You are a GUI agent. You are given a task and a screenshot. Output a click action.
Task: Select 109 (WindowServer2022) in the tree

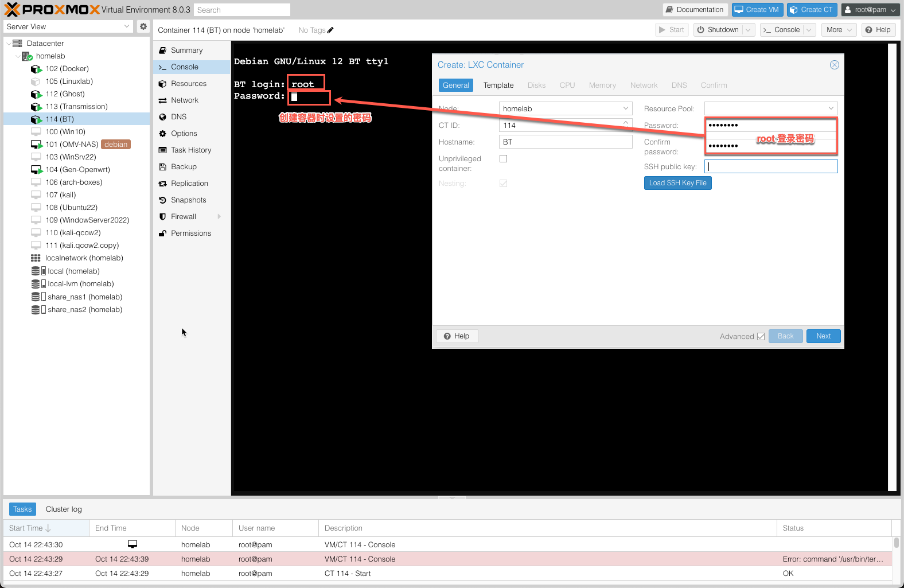(x=77, y=220)
